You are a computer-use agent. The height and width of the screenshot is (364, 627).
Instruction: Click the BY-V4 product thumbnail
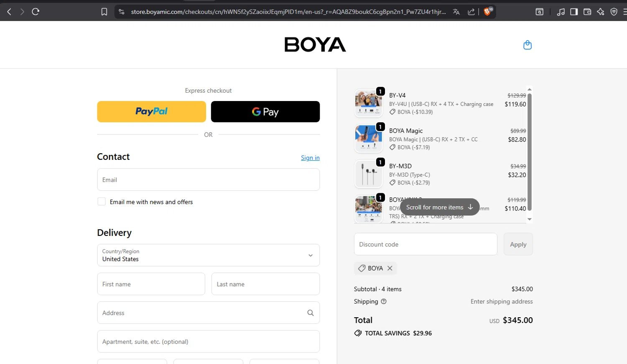click(x=368, y=103)
